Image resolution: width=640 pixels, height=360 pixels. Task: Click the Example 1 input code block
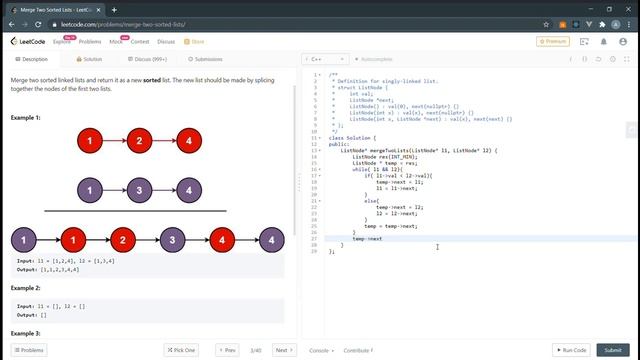pyautogui.click(x=147, y=265)
